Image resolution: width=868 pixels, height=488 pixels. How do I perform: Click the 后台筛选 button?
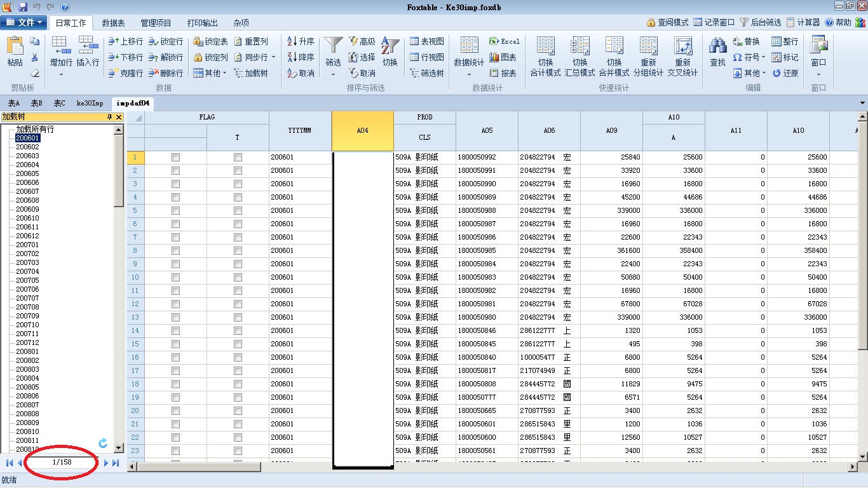[760, 22]
